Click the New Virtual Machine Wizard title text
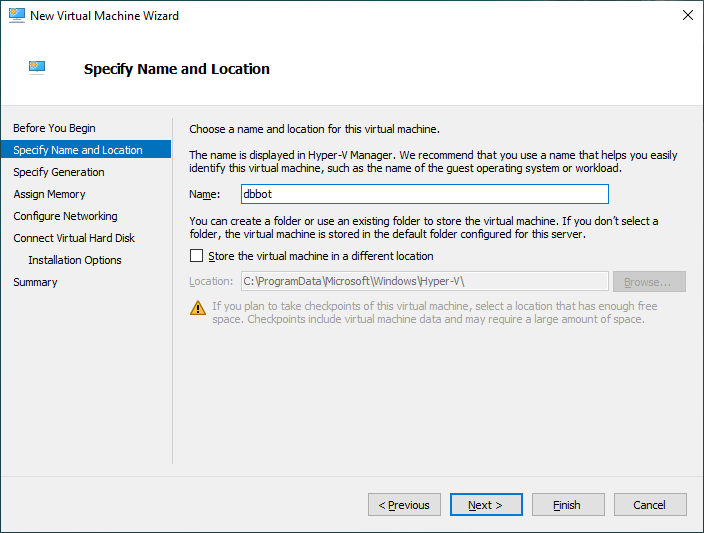 [104, 16]
